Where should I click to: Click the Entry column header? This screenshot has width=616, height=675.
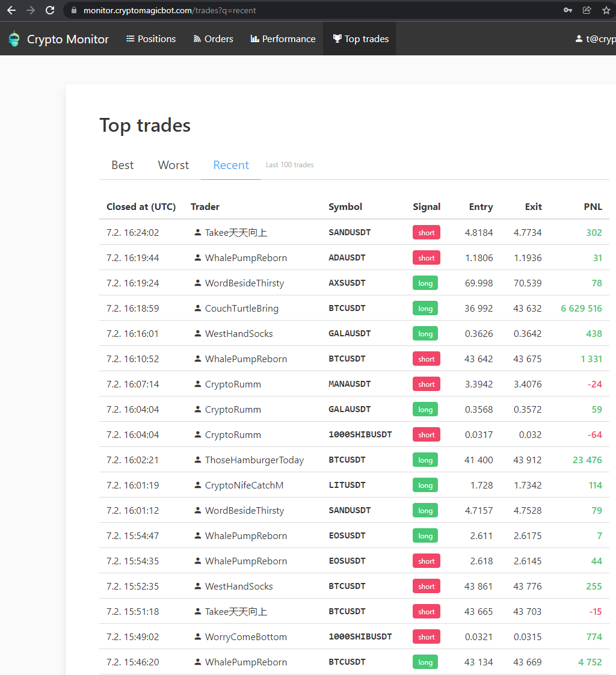click(x=481, y=206)
